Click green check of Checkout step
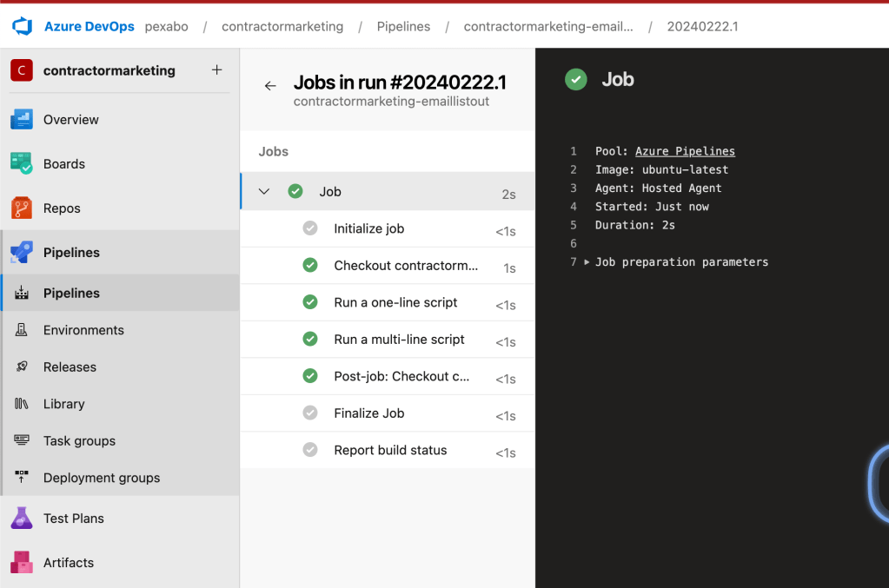 310,265
